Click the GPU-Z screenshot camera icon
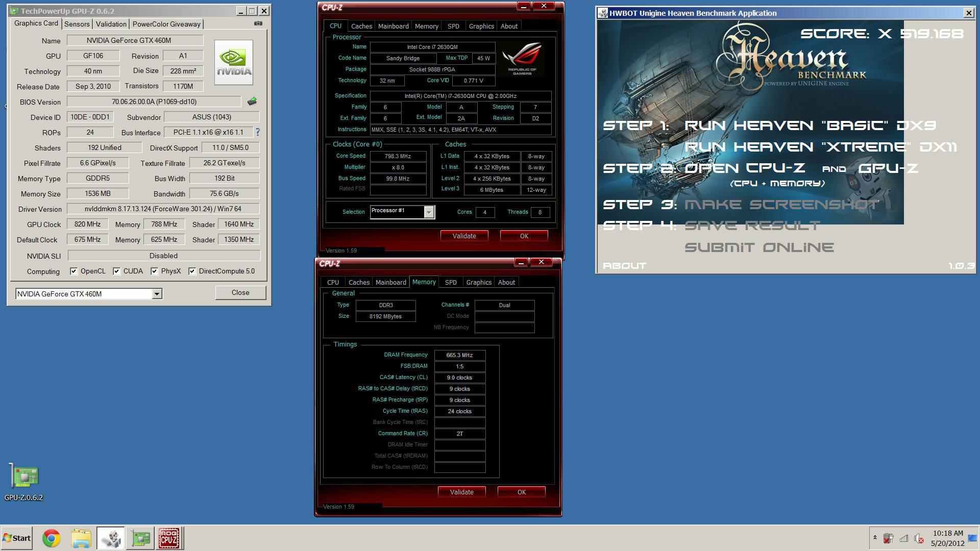 click(x=258, y=23)
